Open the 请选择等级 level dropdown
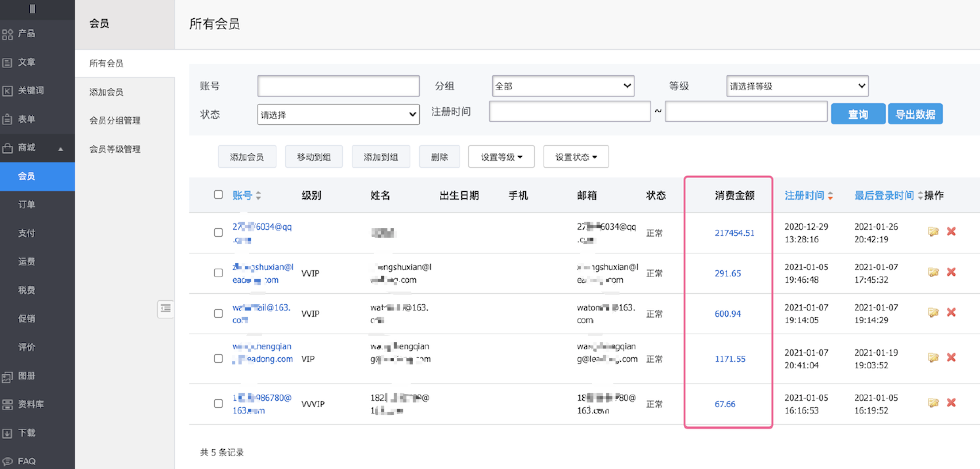Screen dimensions: 980x469 (797, 86)
